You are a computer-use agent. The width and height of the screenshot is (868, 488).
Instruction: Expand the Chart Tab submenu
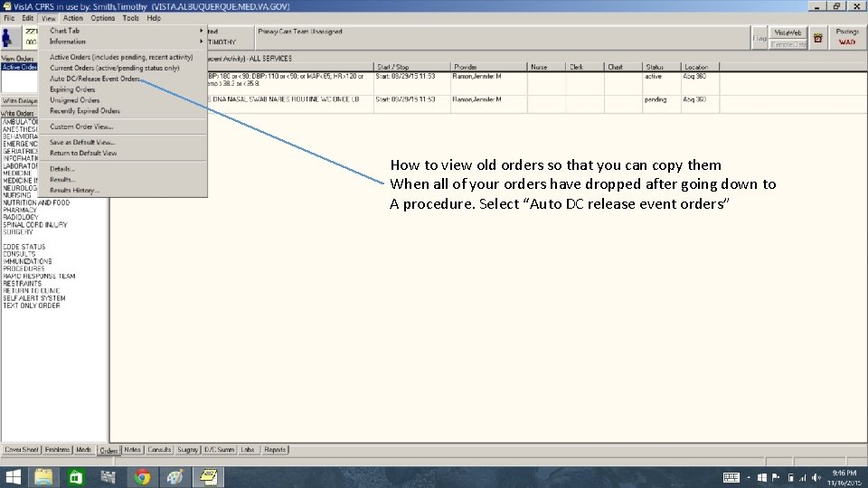(x=123, y=31)
